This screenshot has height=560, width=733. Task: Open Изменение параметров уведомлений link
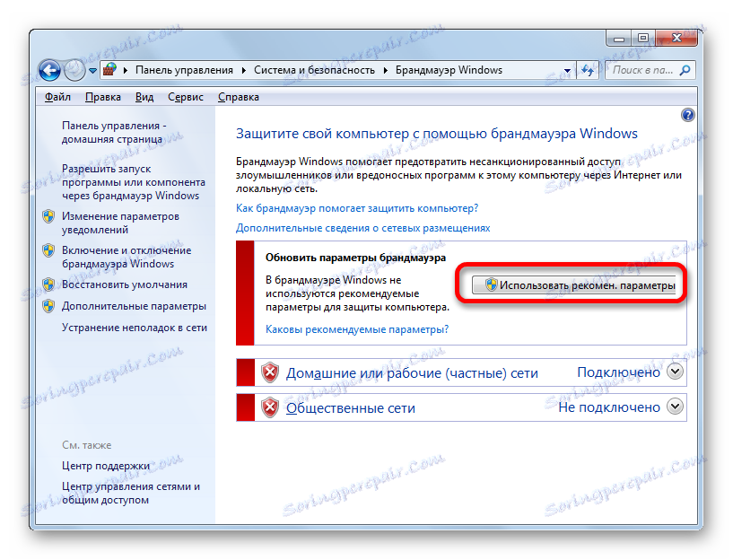pyautogui.click(x=120, y=223)
